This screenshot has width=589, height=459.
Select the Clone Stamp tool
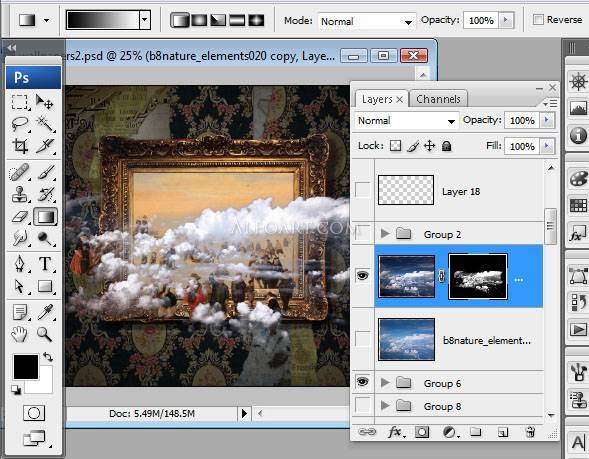click(20, 195)
